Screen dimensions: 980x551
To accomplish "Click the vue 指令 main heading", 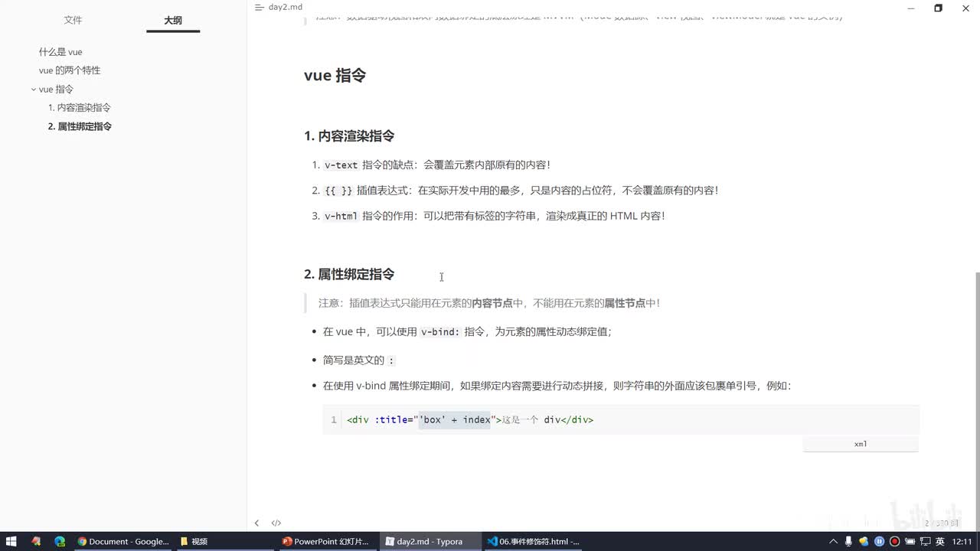I will pos(335,75).
